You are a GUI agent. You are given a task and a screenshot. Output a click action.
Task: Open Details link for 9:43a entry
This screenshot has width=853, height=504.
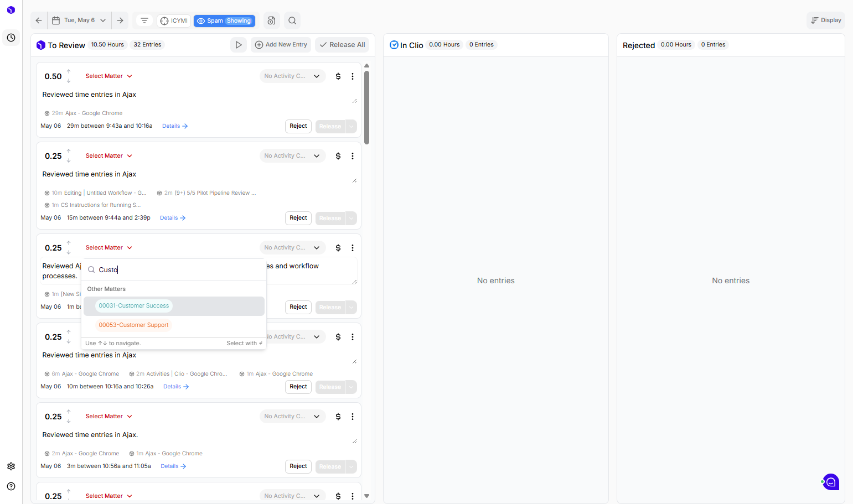tap(175, 126)
